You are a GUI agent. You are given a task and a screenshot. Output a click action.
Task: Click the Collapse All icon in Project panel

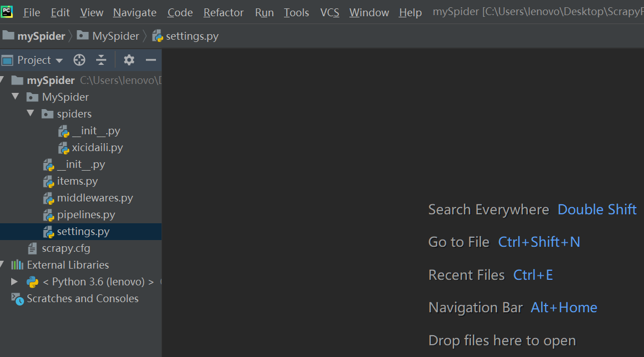[101, 60]
